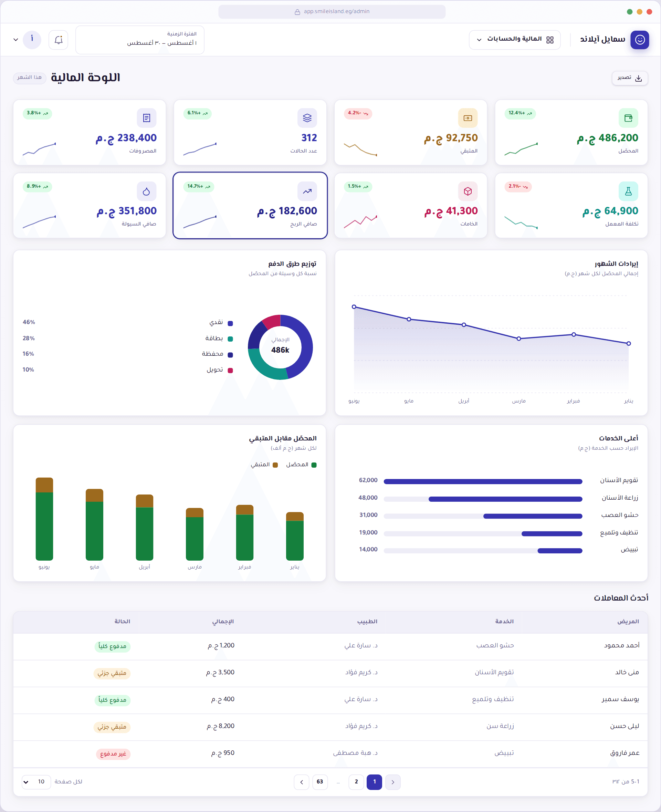Click the wallet icon on المحصّل card
Image resolution: width=661 pixels, height=812 pixels.
point(628,118)
